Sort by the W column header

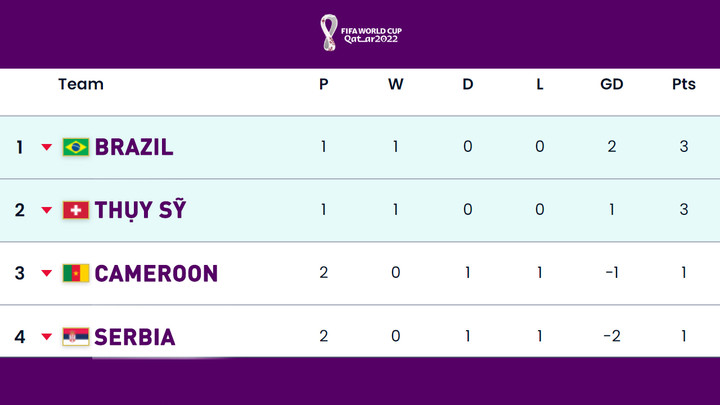(x=396, y=84)
